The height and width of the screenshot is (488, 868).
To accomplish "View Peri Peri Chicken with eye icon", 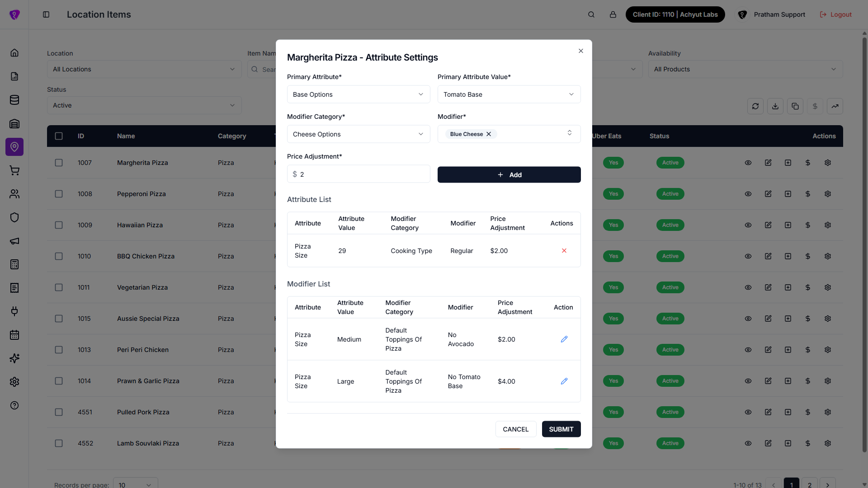I will click(x=748, y=350).
